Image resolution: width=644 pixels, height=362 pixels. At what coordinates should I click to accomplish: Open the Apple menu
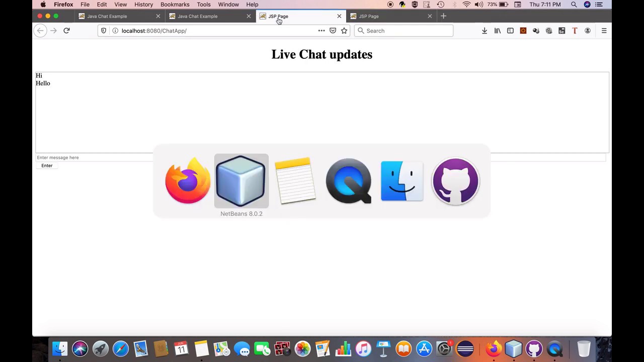(43, 5)
